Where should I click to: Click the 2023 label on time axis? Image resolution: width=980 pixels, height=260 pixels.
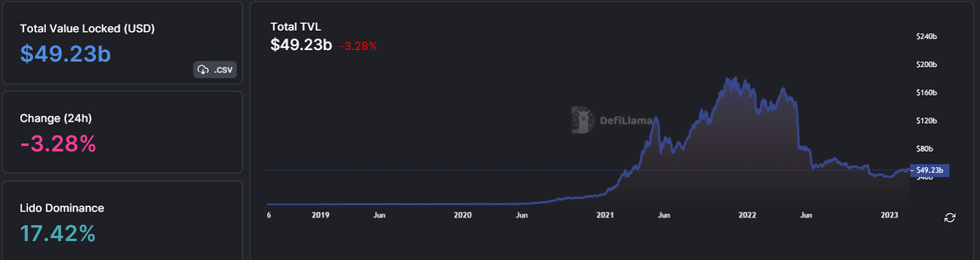[889, 215]
